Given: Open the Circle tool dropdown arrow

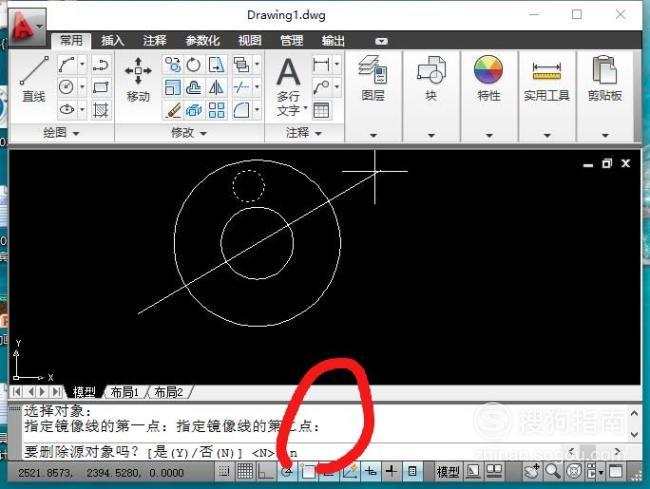Looking at the screenshot, I should point(82,87).
